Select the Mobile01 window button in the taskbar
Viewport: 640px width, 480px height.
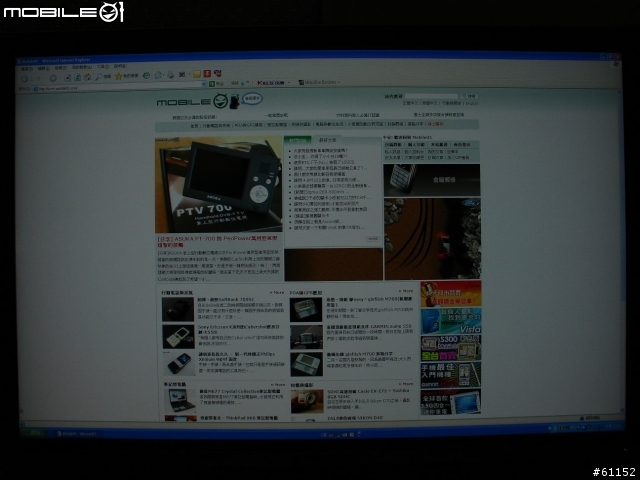(78, 434)
